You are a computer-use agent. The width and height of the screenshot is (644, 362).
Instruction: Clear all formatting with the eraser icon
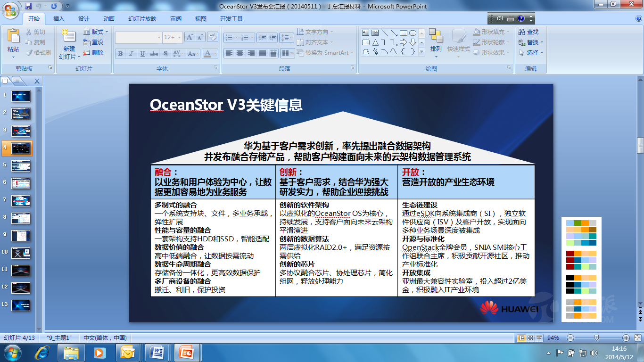click(x=212, y=37)
